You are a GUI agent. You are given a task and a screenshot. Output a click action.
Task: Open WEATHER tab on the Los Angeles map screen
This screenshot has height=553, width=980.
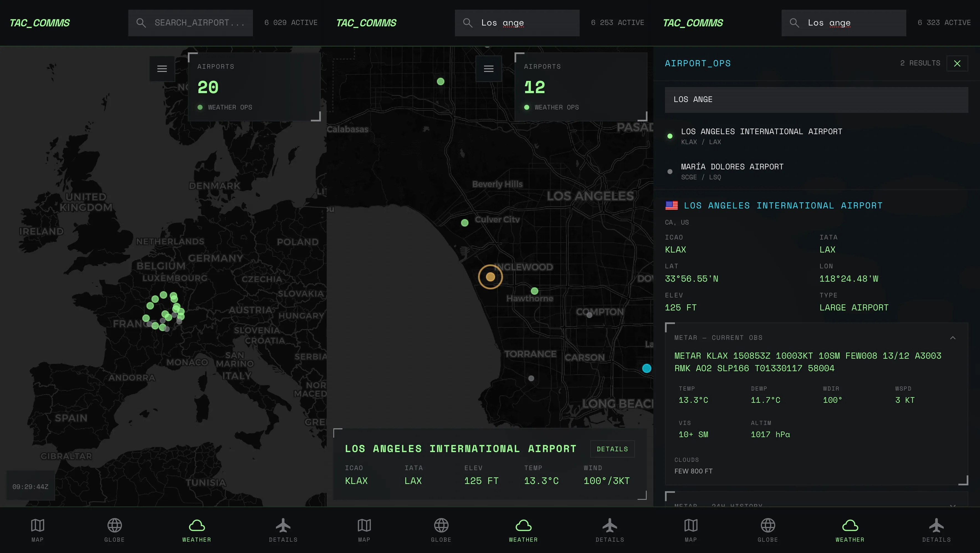(x=523, y=530)
